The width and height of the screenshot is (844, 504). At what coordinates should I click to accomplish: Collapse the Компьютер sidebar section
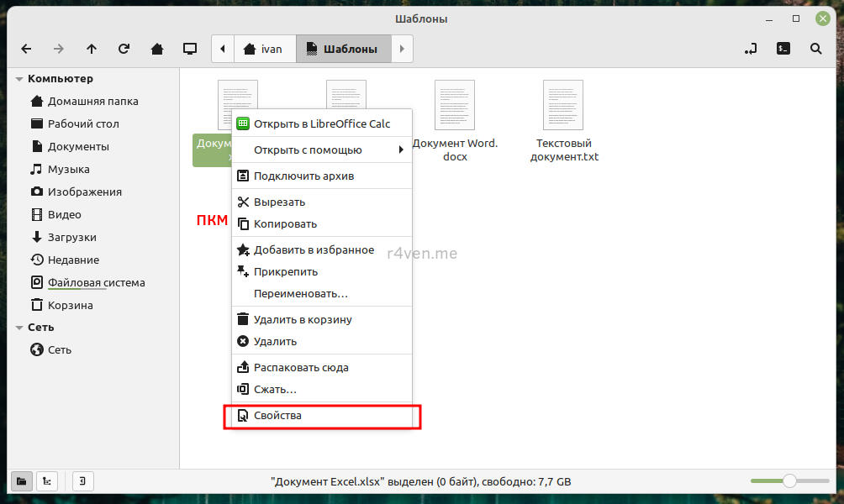click(x=19, y=79)
